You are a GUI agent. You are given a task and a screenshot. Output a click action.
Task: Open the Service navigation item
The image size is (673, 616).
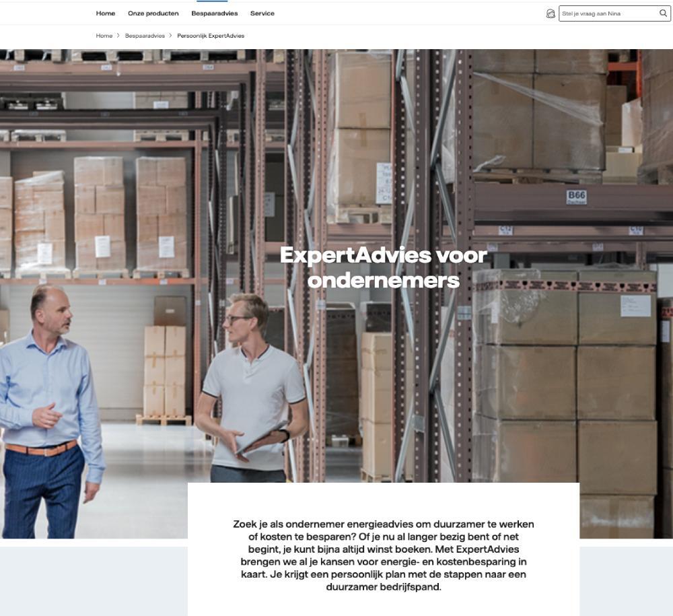[x=262, y=13]
